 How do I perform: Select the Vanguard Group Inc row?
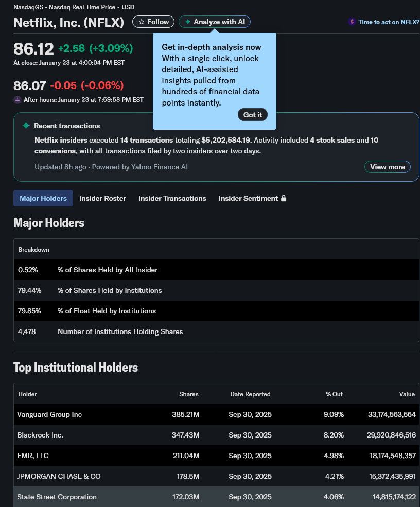pyautogui.click(x=216, y=414)
